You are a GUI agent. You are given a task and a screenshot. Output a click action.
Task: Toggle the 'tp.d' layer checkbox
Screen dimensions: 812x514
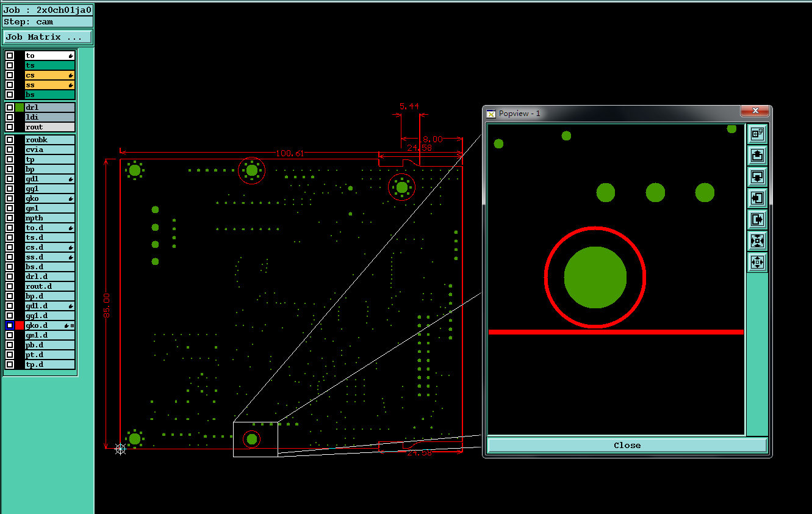pyautogui.click(x=10, y=364)
